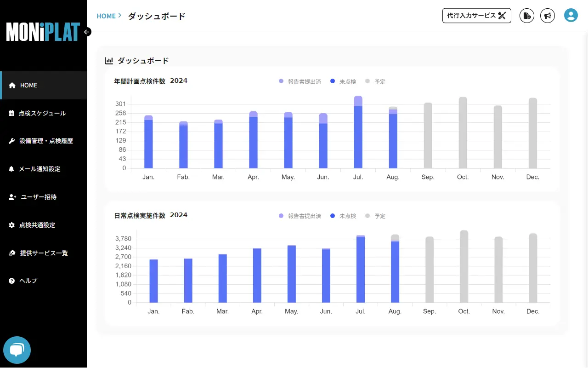Click the wrench icon for 設備管理・点検履歴
The height and width of the screenshot is (368, 588).
coord(11,141)
